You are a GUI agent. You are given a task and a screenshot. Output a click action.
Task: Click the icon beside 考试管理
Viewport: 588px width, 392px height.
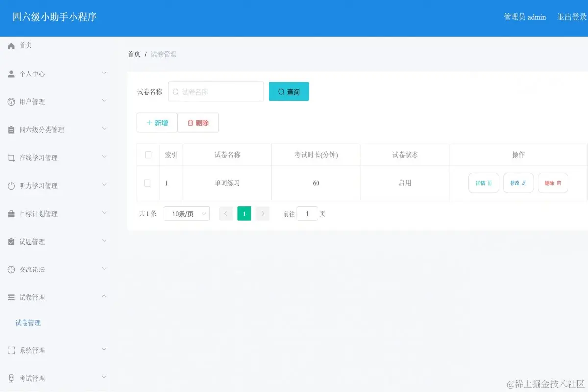coord(11,378)
